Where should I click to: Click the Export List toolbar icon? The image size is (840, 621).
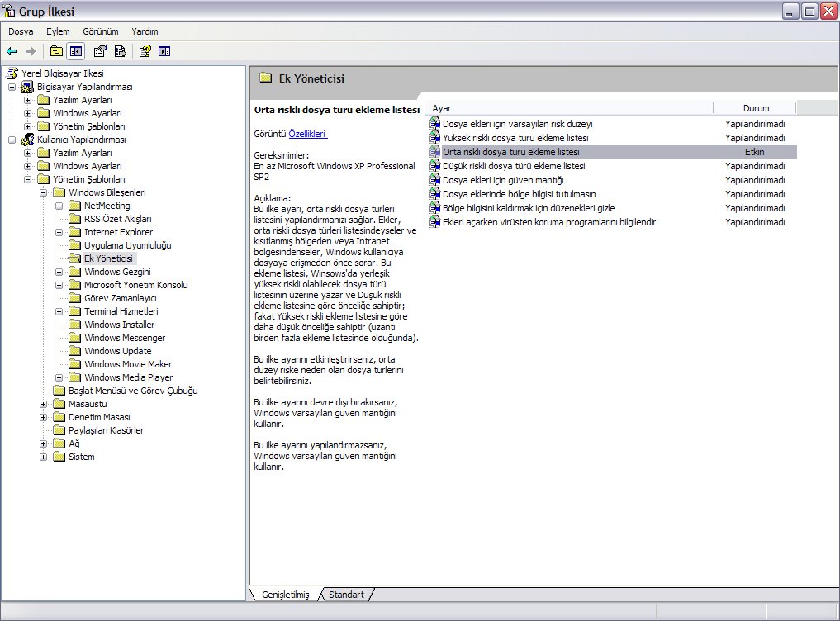[x=120, y=51]
